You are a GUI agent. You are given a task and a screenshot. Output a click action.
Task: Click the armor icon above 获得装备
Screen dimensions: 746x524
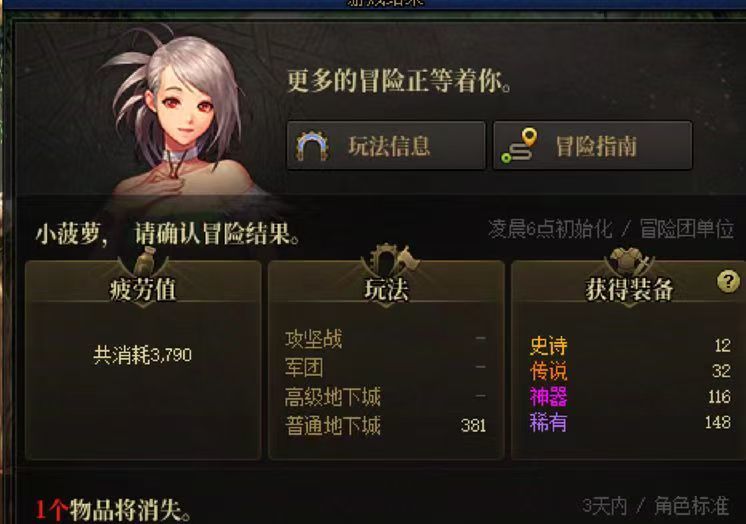630,261
